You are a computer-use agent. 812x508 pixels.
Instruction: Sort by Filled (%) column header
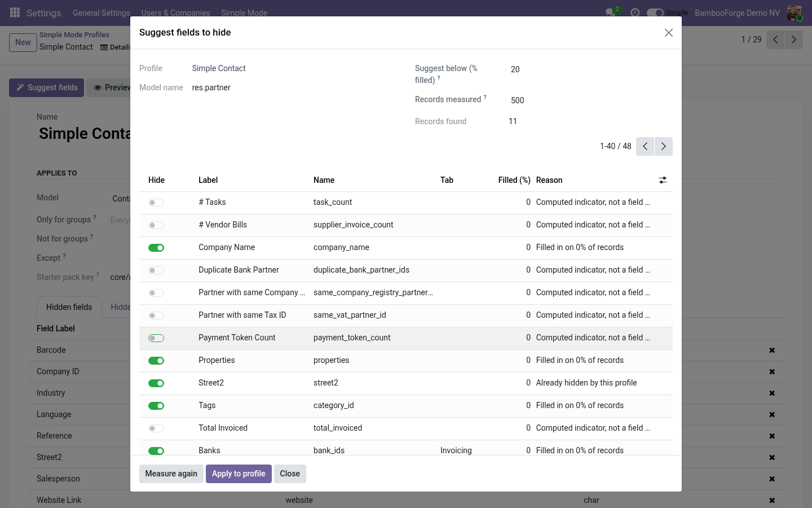pos(514,180)
